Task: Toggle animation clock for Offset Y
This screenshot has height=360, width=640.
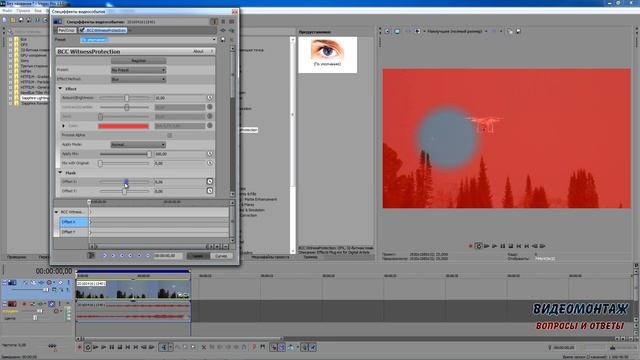Action: coord(209,191)
